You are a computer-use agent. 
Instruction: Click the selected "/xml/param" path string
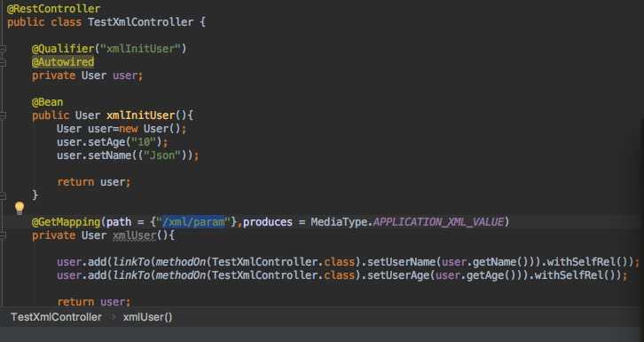[x=193, y=222]
